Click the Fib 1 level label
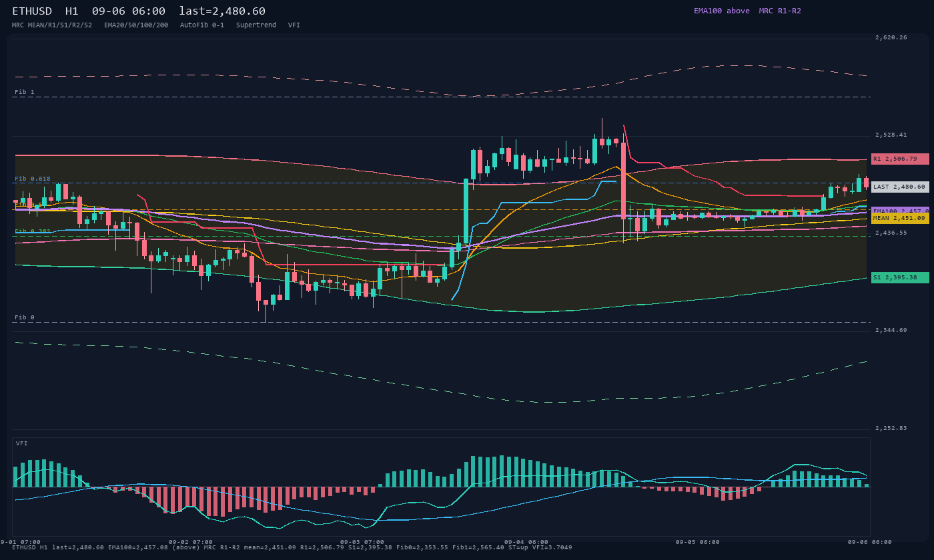934x560 pixels. (25, 92)
